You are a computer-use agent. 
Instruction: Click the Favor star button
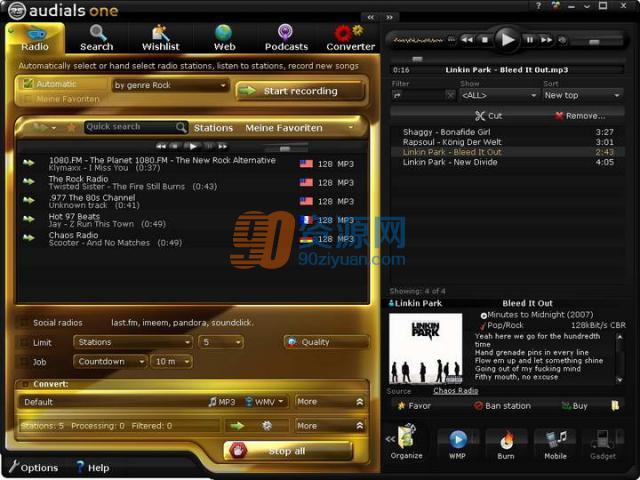(414, 406)
